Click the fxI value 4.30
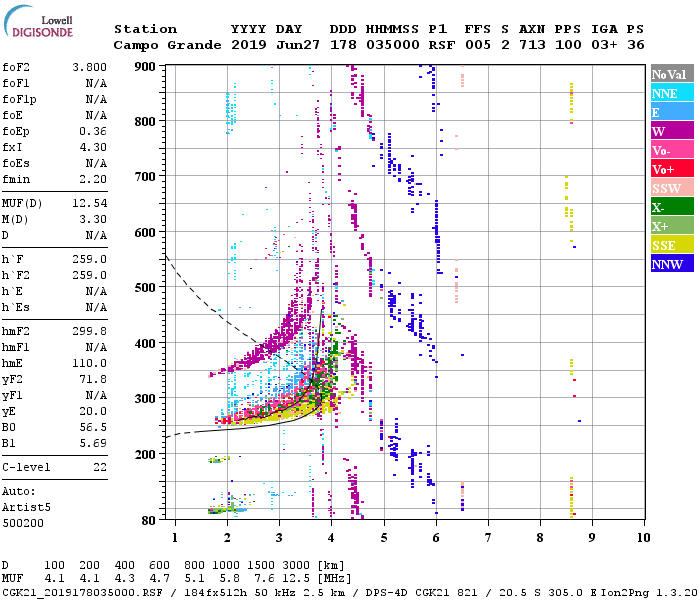Image resolution: width=700 pixels, height=600 pixels. coord(93,147)
